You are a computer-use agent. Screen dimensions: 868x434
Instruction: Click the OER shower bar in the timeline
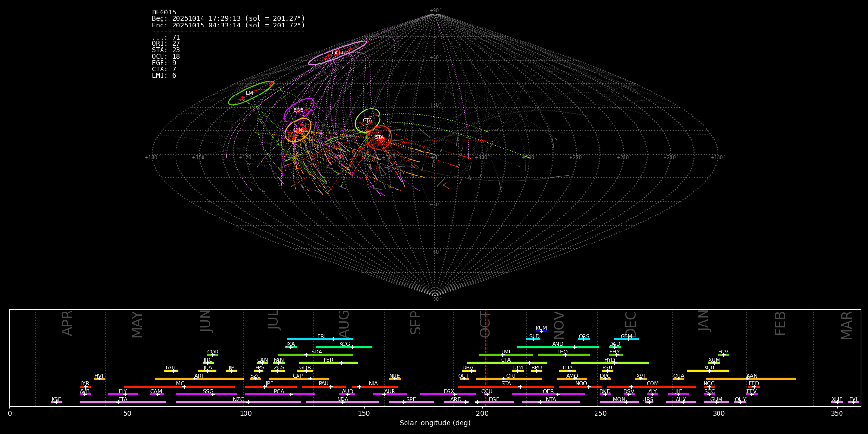point(548,394)
